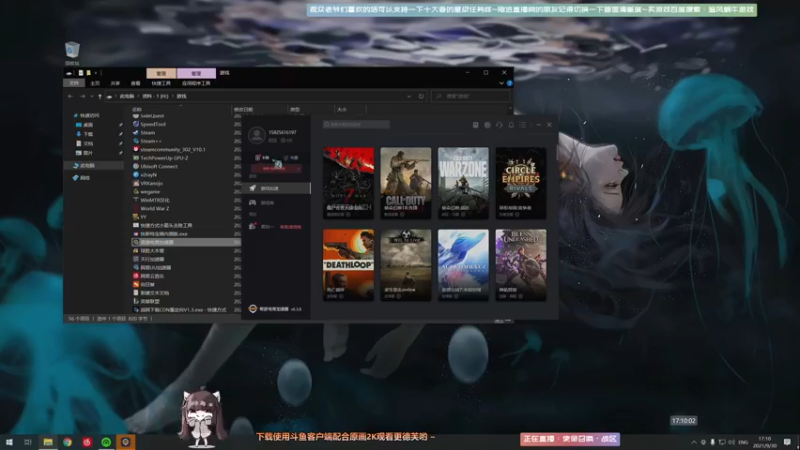Select VRKanojo in the file list
Screen dimensions: 800x450
(x=147, y=183)
